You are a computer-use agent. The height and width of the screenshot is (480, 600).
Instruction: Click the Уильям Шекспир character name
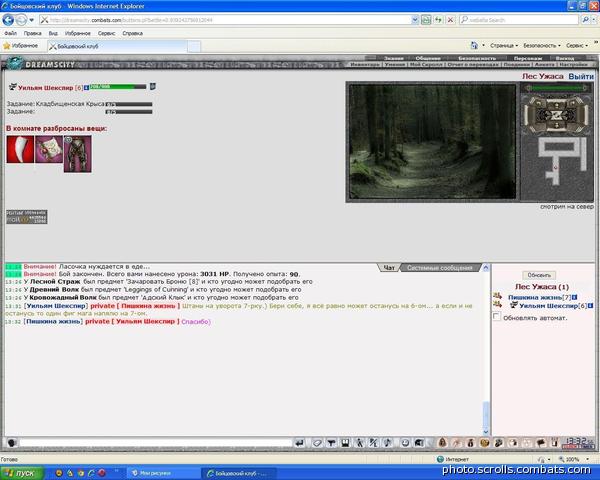45,88
